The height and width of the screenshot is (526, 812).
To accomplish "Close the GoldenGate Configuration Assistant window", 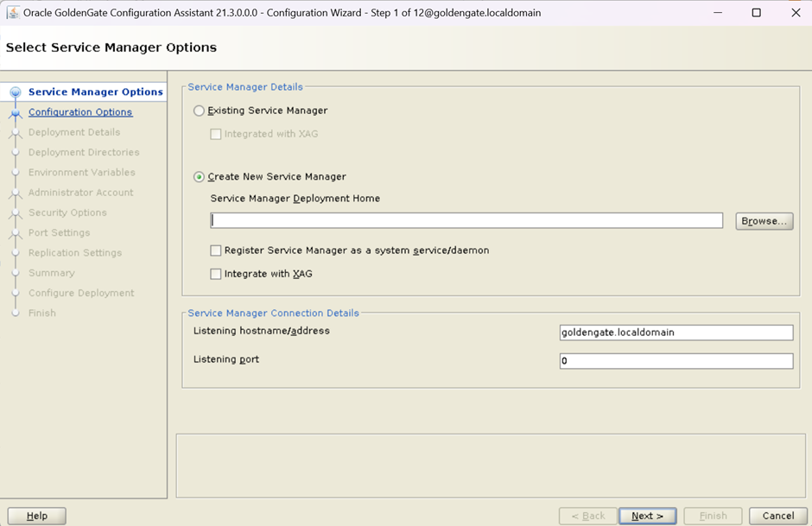I will click(x=796, y=13).
